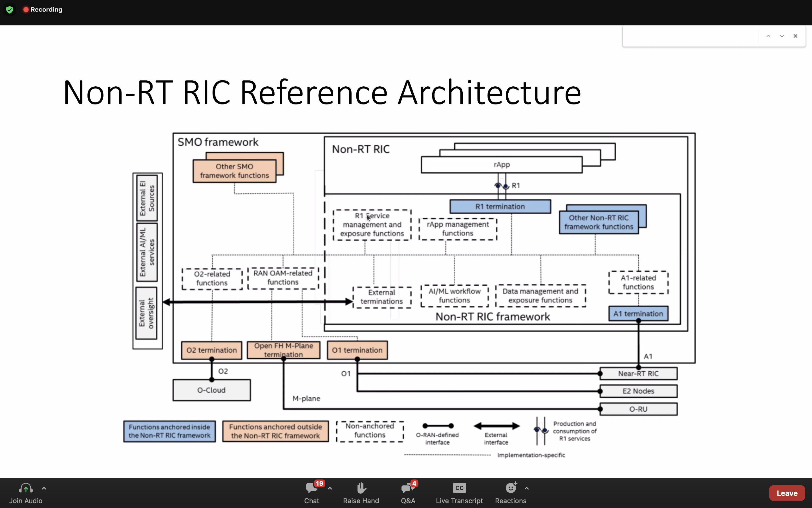The height and width of the screenshot is (508, 812).
Task: Click RAN OAM-related functions box
Action: (283, 278)
